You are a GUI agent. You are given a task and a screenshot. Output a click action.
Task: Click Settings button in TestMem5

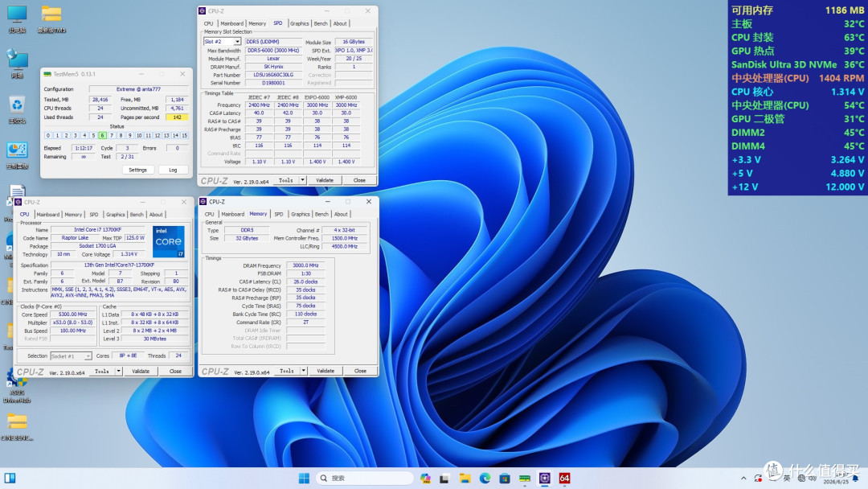pos(138,170)
